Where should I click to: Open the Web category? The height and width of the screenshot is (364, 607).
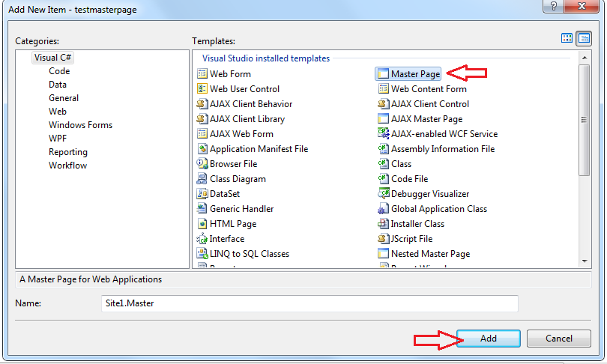pyautogui.click(x=58, y=112)
